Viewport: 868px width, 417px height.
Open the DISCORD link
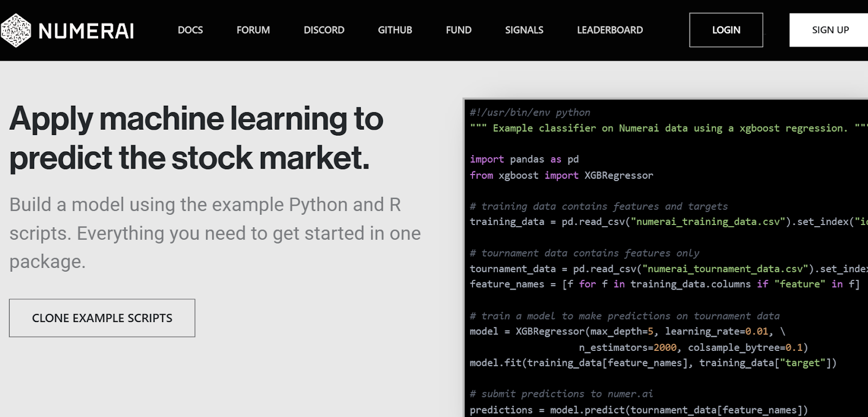324,30
